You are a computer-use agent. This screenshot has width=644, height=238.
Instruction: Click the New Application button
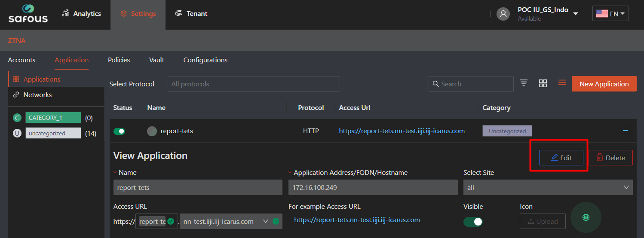pyautogui.click(x=604, y=84)
